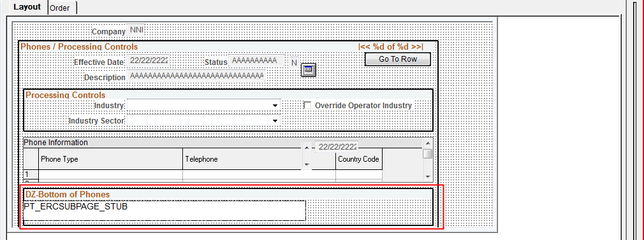Viewport: 644px width, 240px height.
Task: Click the Description text field
Action: click(196, 76)
